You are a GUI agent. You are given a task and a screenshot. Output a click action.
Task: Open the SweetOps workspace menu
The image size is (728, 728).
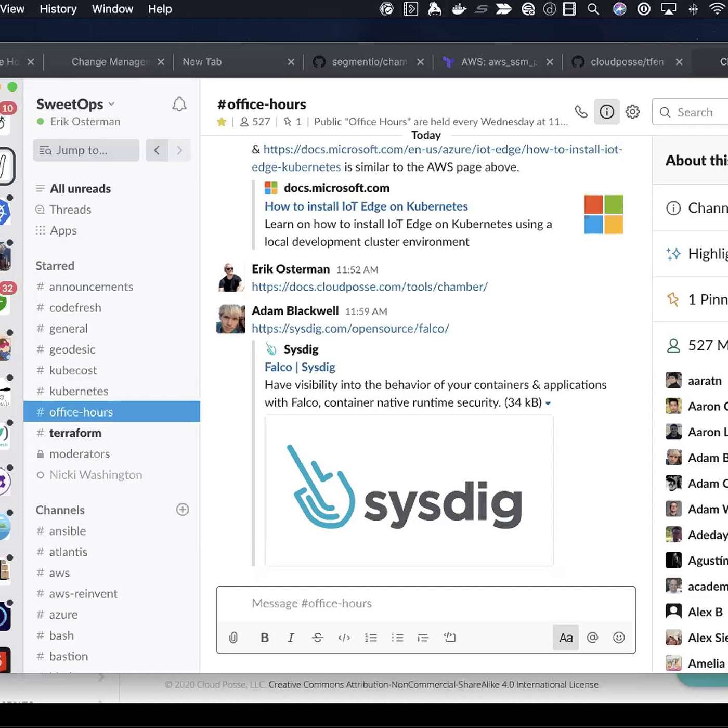pyautogui.click(x=75, y=104)
